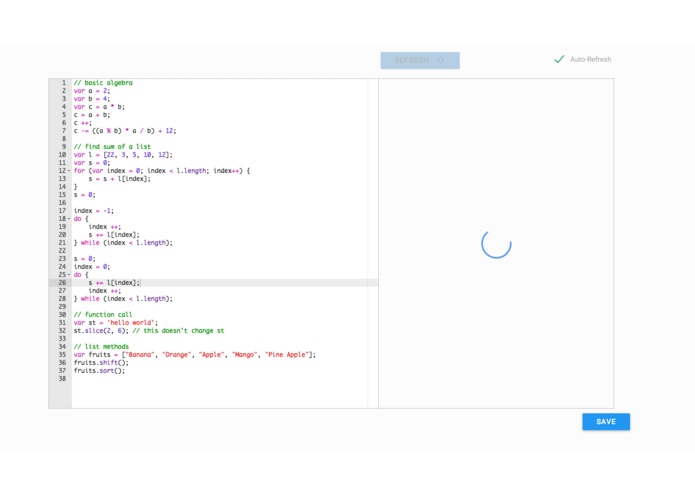Click the loading spinner in output pane
The width and height of the screenshot is (695, 494).
(496, 244)
